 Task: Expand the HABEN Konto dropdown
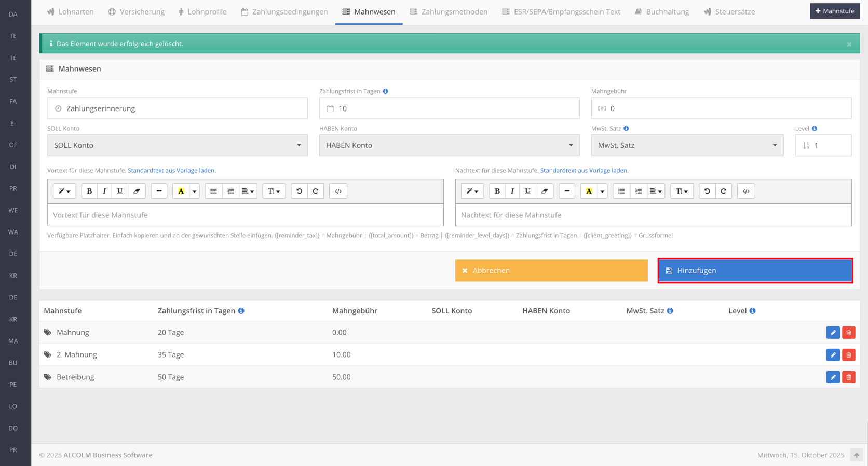click(449, 145)
